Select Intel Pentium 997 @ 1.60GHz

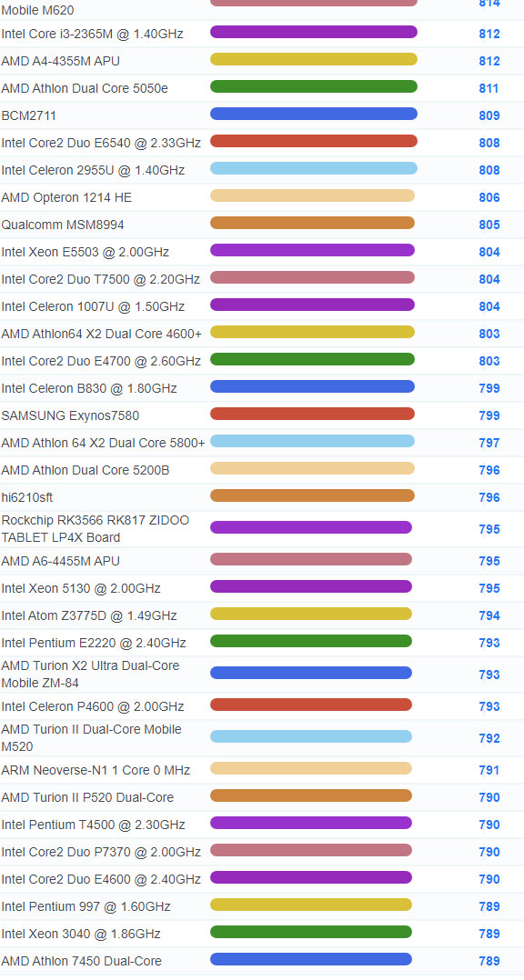click(x=86, y=907)
